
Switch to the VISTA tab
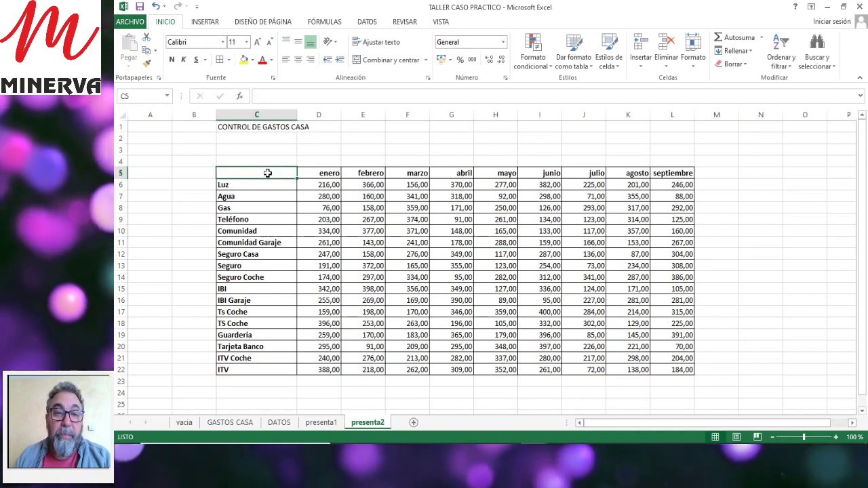tap(441, 22)
